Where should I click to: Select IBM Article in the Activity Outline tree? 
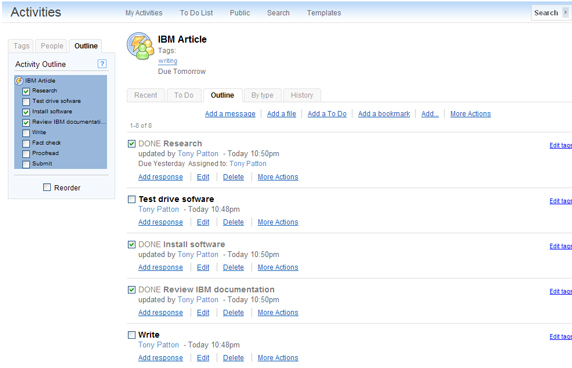pyautogui.click(x=40, y=81)
